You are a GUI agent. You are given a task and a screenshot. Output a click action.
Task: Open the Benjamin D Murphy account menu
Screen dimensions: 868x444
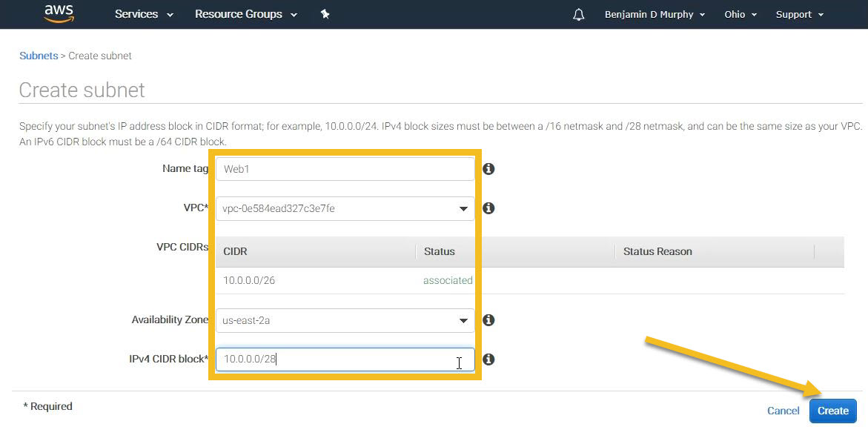tap(655, 14)
